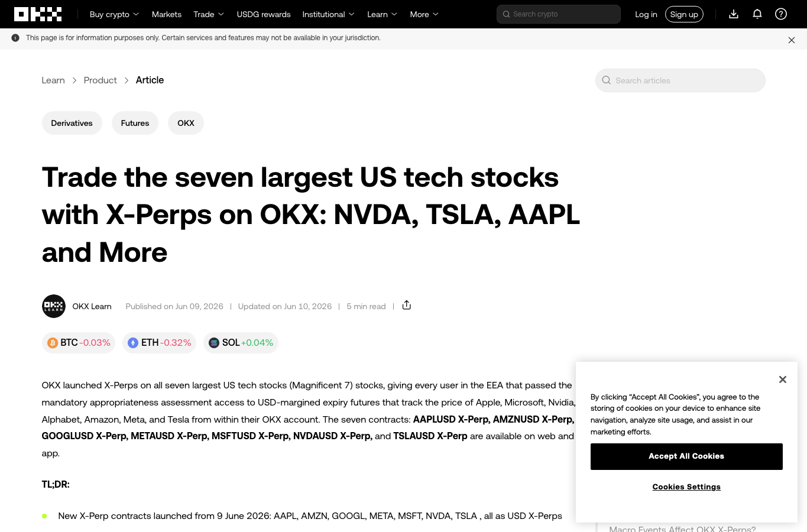Expand the Institutional dropdown

329,14
